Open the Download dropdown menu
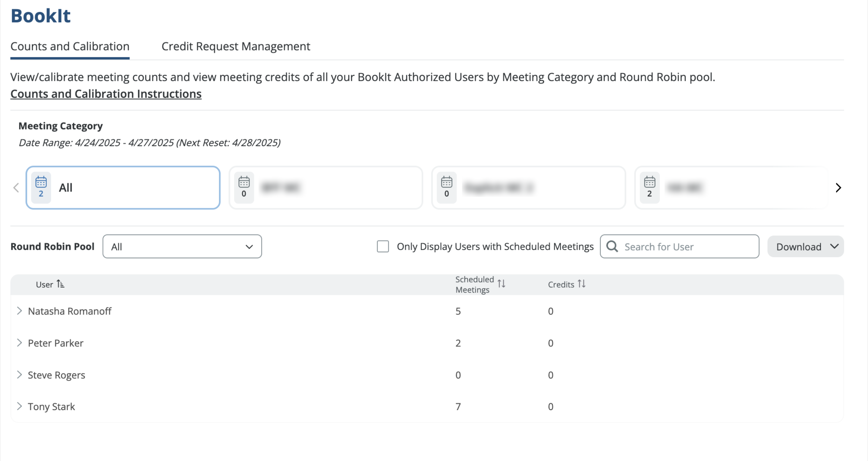The image size is (868, 461). coord(805,246)
